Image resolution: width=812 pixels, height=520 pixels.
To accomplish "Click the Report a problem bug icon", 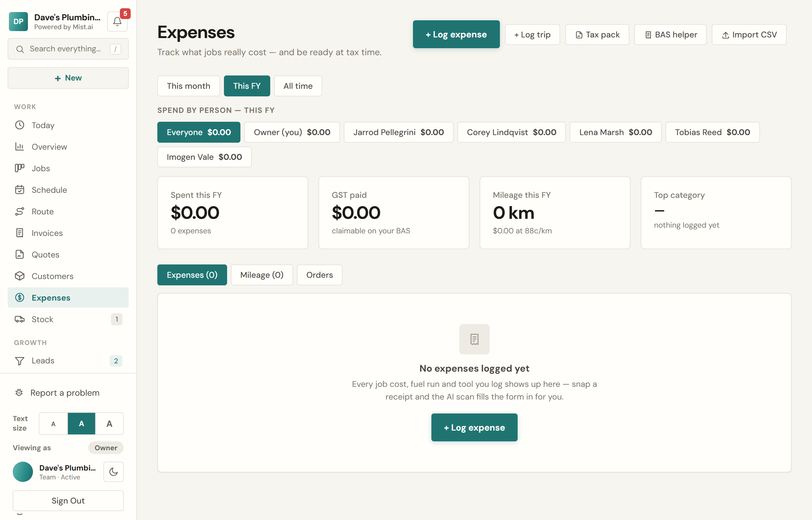I will [x=19, y=393].
